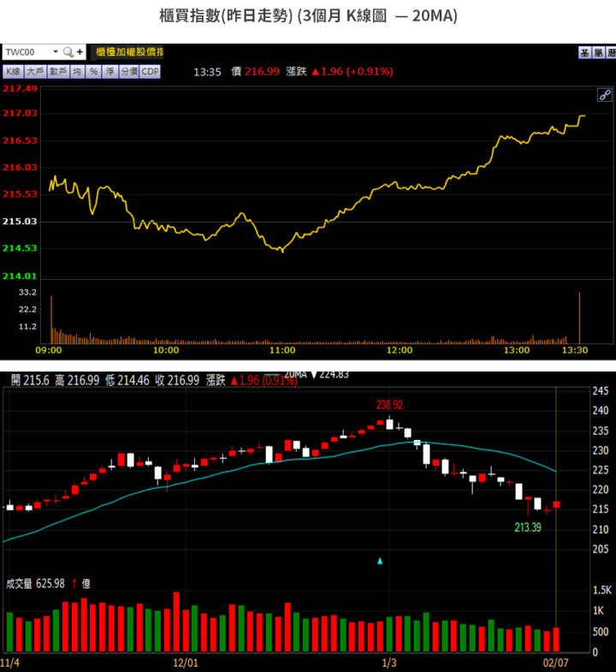Click the 易 button at top right
The width and height of the screenshot is (616, 672).
point(599,52)
